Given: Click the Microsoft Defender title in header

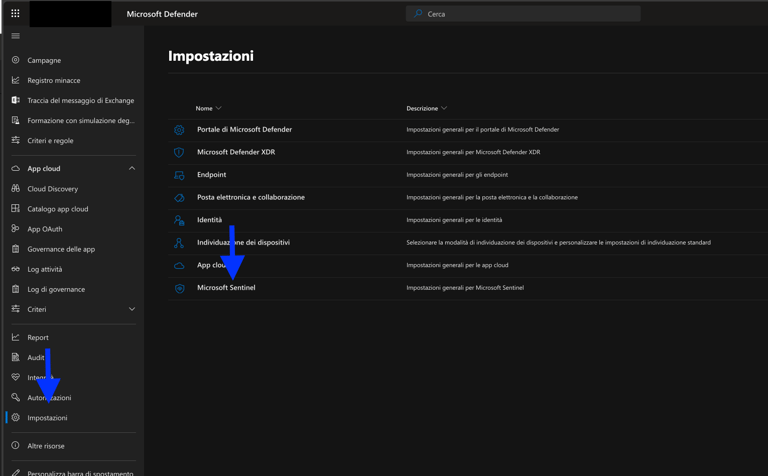Looking at the screenshot, I should pyautogui.click(x=162, y=14).
